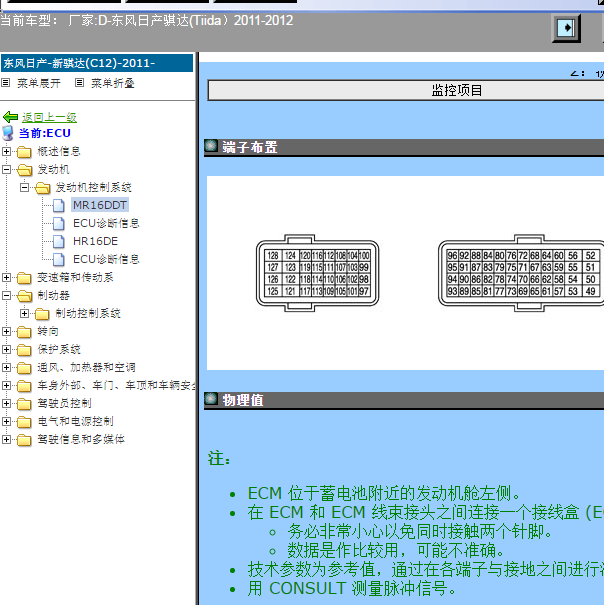Screen dimensions: 604x605
Task: Open ECU诊断信息 under HR16DE
Action: [106, 259]
